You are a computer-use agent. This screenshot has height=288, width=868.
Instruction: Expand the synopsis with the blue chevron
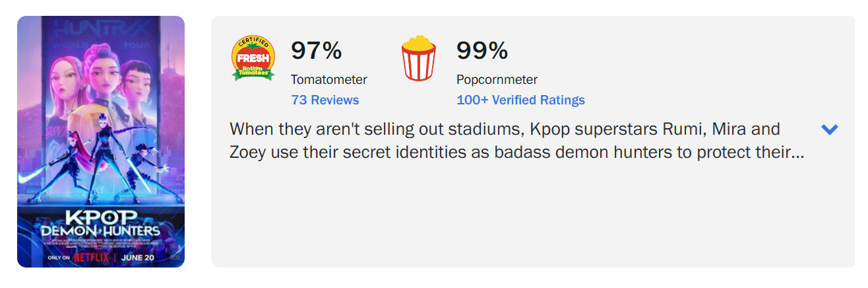click(829, 129)
